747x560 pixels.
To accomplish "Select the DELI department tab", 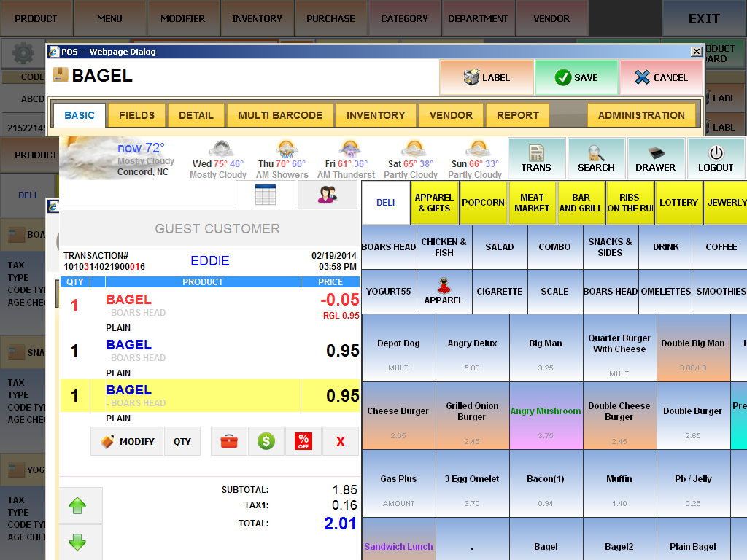I will tap(385, 203).
